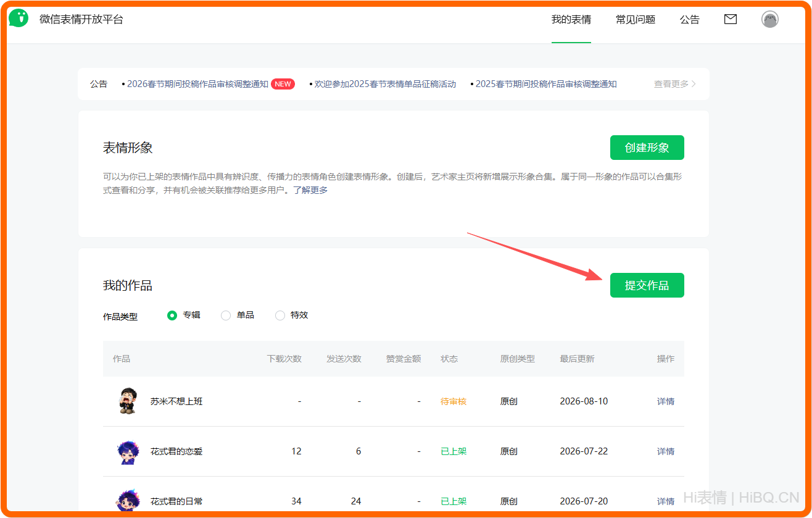Click the 2026-07-22 last updated date
The height and width of the screenshot is (518, 812).
(584, 451)
